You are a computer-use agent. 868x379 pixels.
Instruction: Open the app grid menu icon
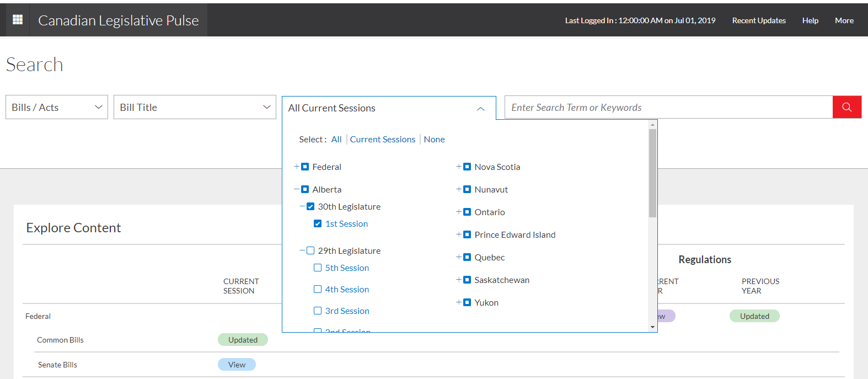coord(18,20)
